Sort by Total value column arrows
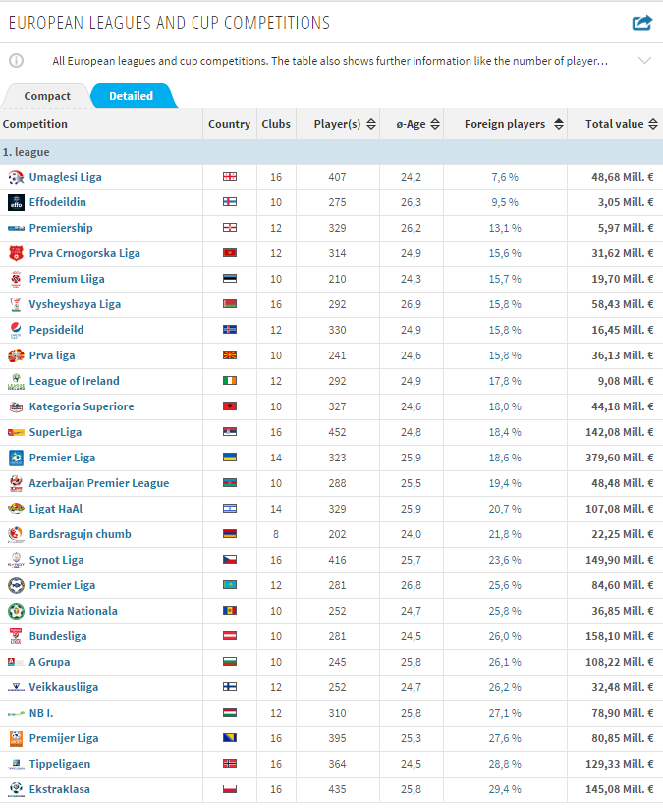Viewport: 663px width, 812px height. [653, 124]
